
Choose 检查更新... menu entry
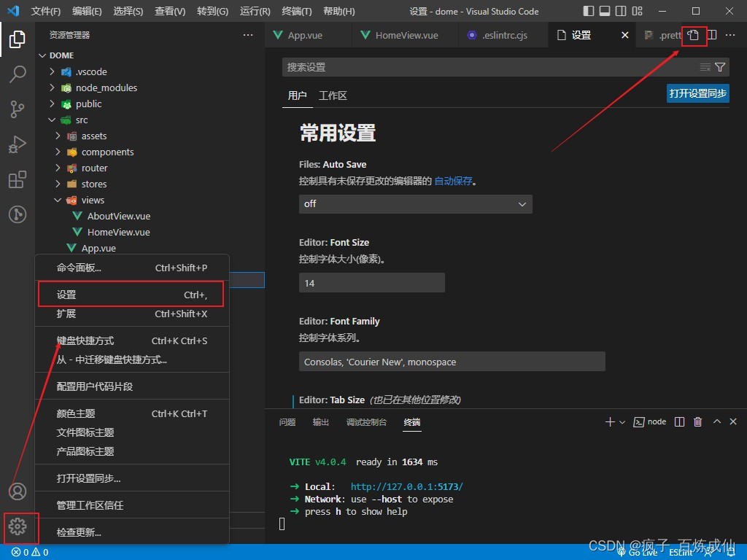pos(132,532)
